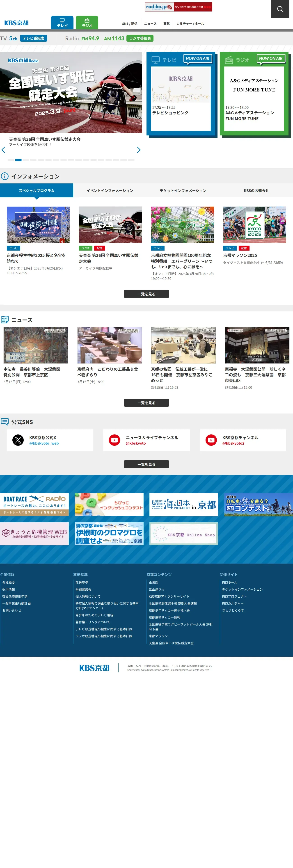
Task: Click 一覧を見る under インフォメーション
Action: pos(146,294)
